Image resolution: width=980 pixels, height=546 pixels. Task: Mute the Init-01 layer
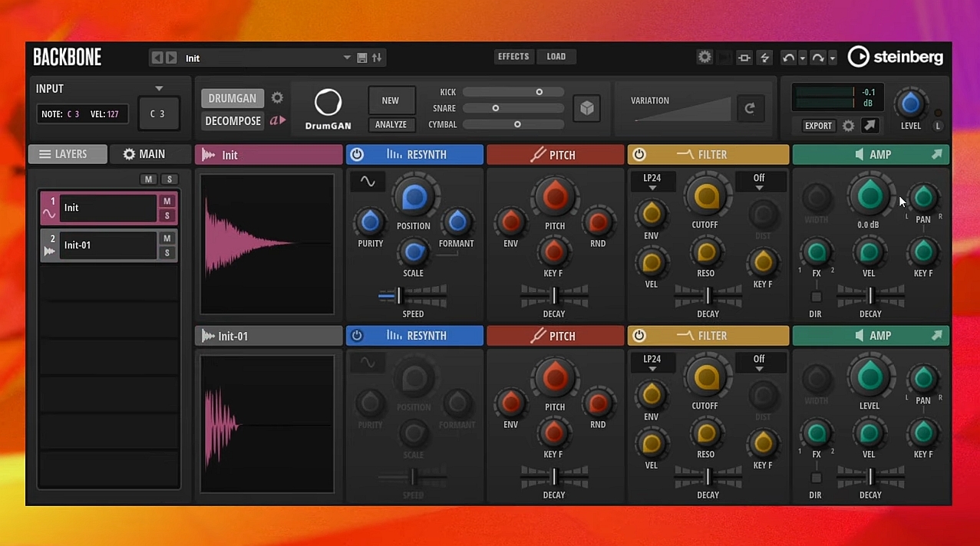[x=167, y=238]
